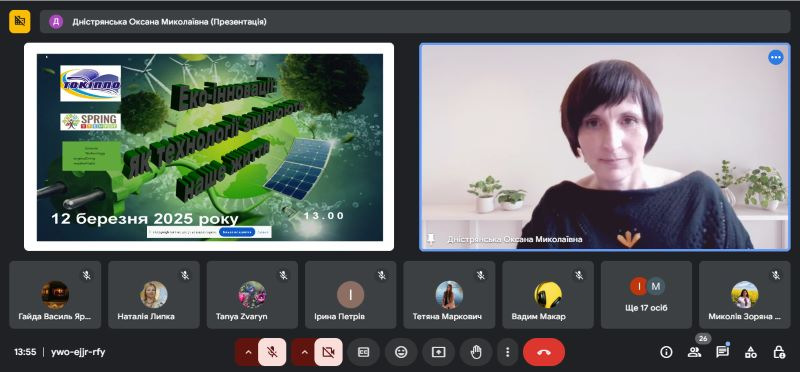Screen dimensions: 800x372
Task: Turn on closed captions
Action: [363, 352]
